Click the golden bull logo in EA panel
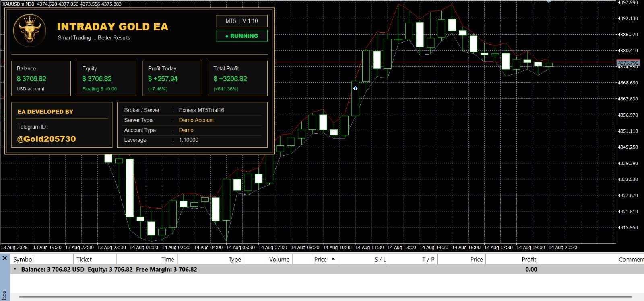The height and width of the screenshot is (301, 644). click(x=29, y=31)
